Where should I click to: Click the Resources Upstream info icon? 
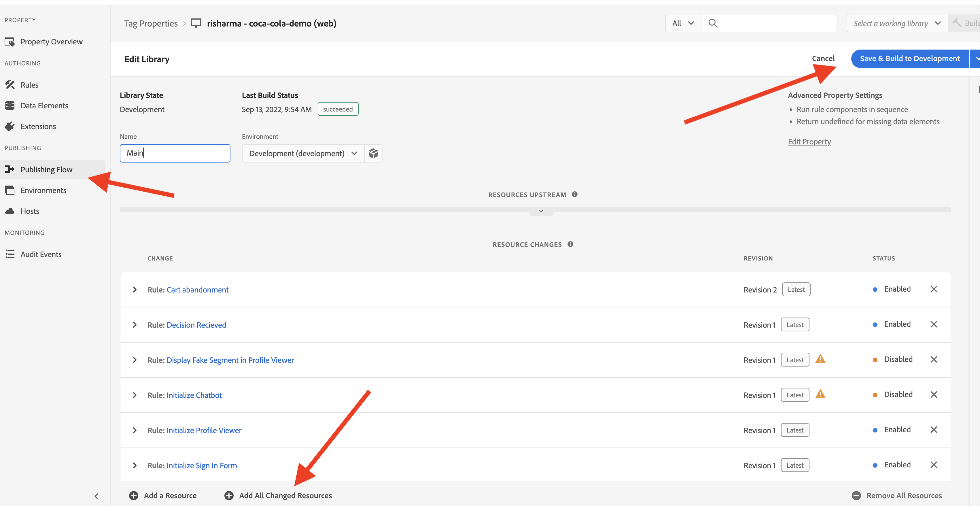[x=574, y=195]
